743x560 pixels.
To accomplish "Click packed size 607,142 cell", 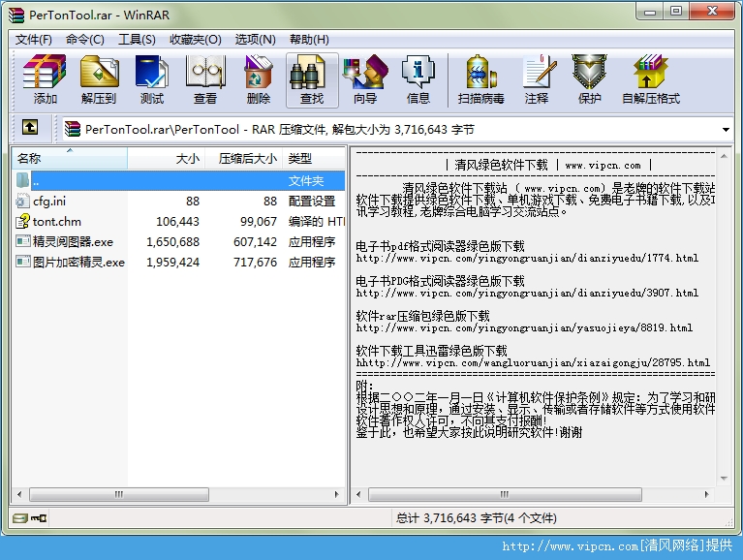I will click(255, 241).
